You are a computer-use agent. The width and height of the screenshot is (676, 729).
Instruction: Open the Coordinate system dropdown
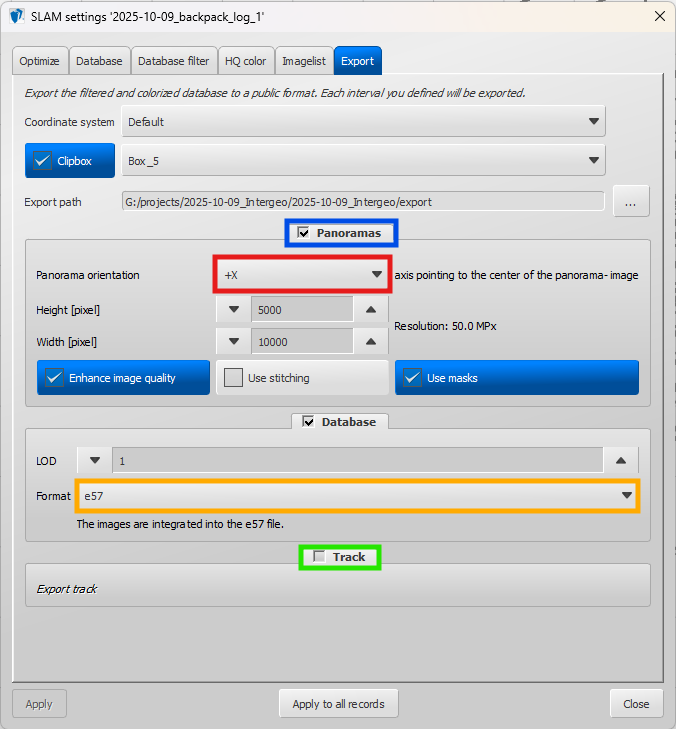(x=363, y=122)
